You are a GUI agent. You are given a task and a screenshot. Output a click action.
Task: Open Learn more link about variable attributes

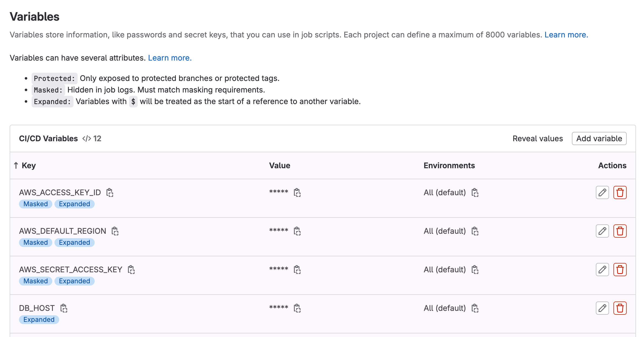click(x=170, y=58)
